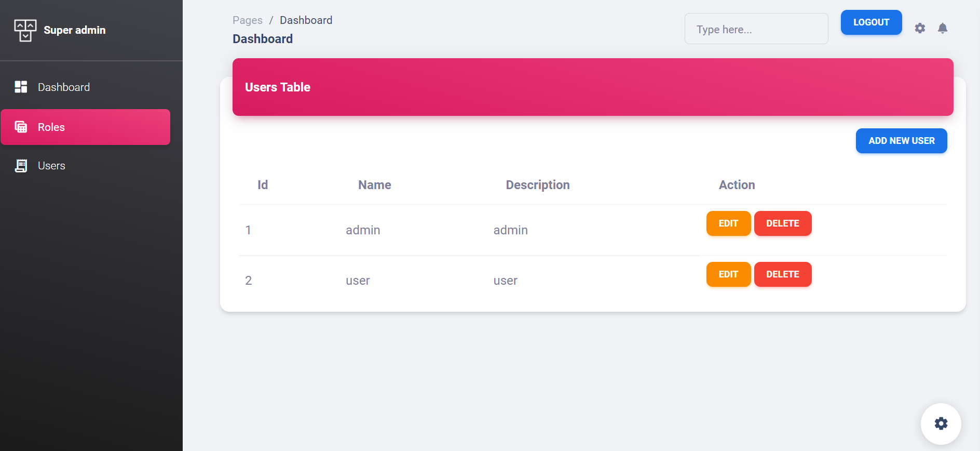Click the Super admin brand title
Viewport: 980px width, 451px height.
[x=74, y=30]
